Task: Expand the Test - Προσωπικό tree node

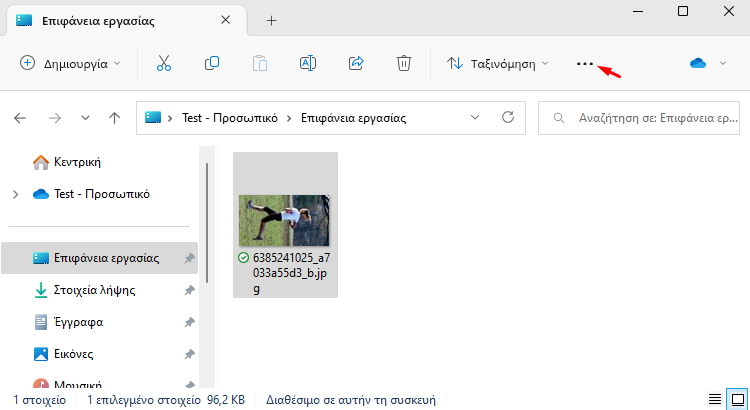Action: pyautogui.click(x=16, y=194)
